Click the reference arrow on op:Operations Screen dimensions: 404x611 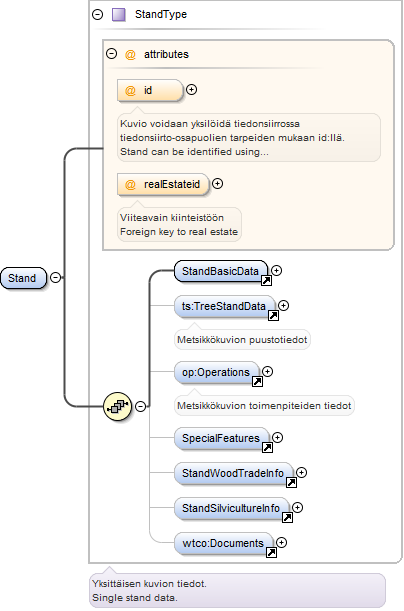pyautogui.click(x=258, y=381)
